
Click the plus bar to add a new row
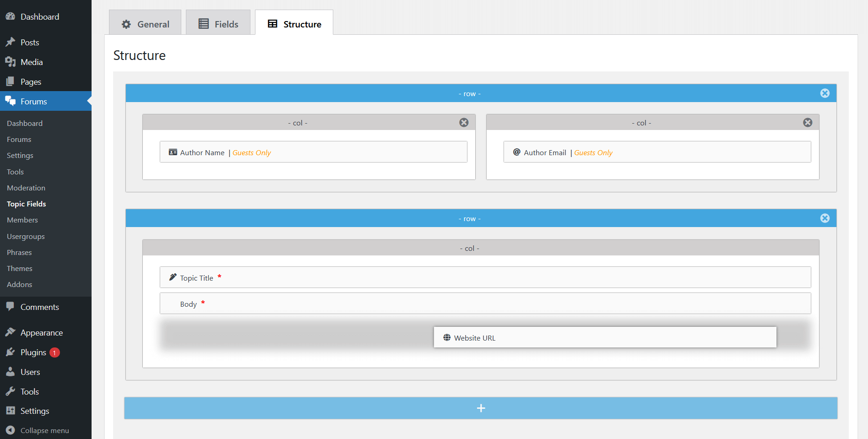481,408
